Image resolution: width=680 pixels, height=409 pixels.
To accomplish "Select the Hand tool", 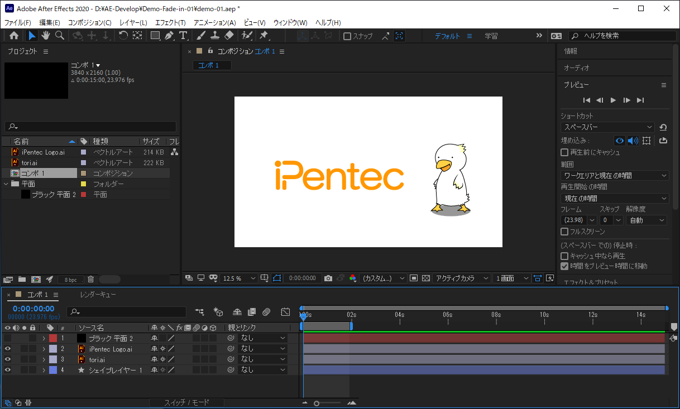I will click(46, 36).
